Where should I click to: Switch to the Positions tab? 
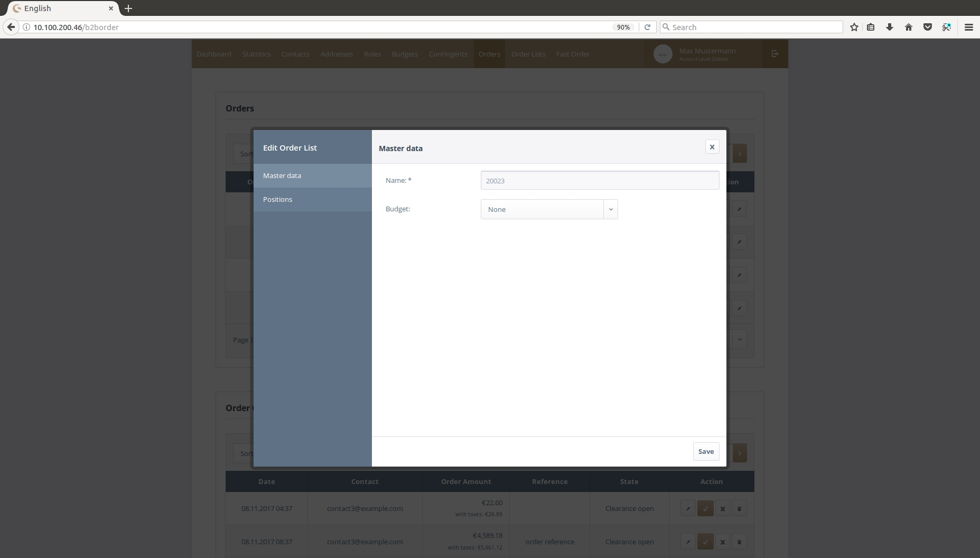(x=277, y=199)
